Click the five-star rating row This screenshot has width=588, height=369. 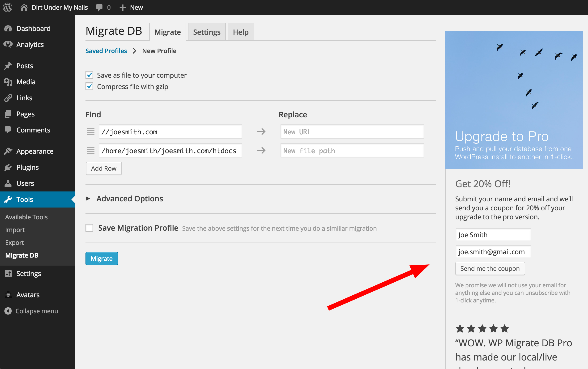pos(482,328)
